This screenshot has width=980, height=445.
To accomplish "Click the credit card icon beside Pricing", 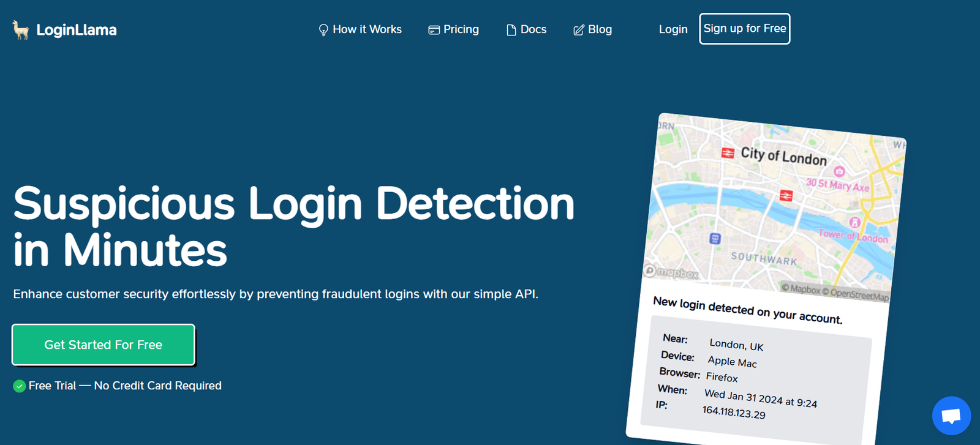I will (x=434, y=30).
